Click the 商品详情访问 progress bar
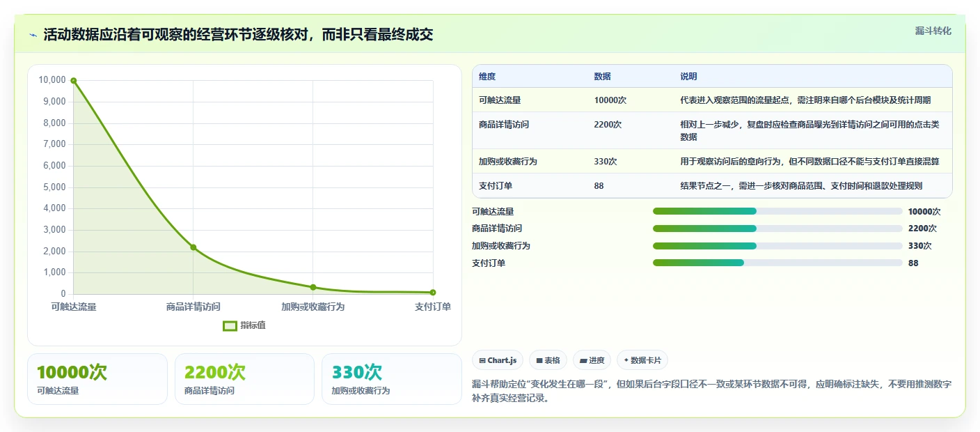Viewport: 980px width, 432px height. click(777, 229)
